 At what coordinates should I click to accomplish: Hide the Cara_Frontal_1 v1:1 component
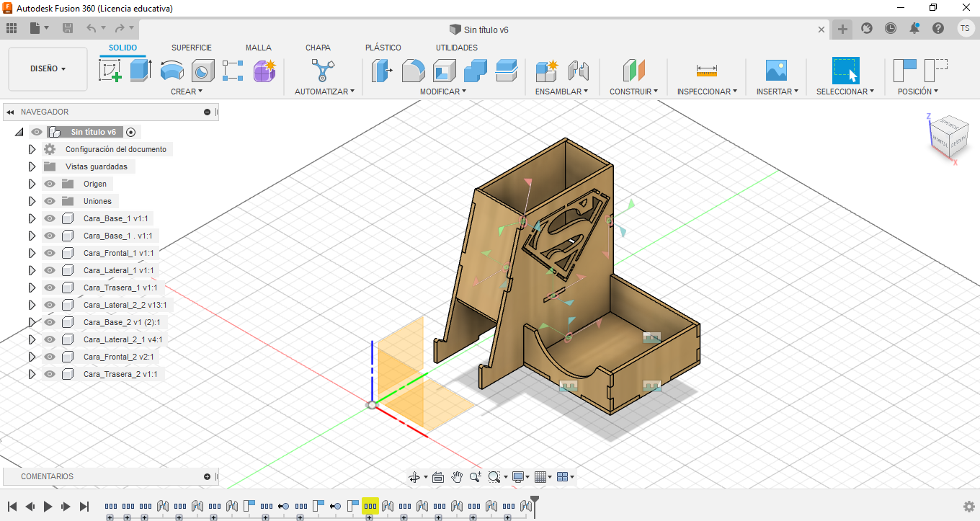pyautogui.click(x=50, y=253)
